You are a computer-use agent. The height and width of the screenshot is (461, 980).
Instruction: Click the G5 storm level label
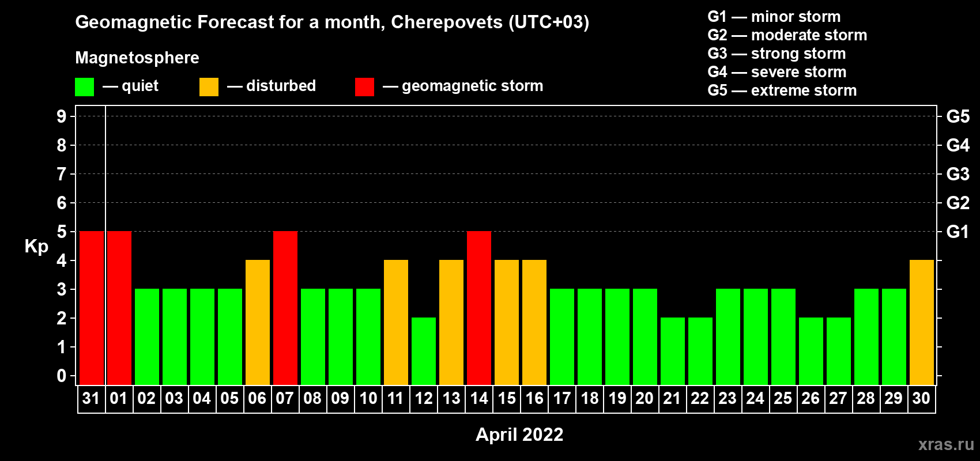click(x=958, y=116)
